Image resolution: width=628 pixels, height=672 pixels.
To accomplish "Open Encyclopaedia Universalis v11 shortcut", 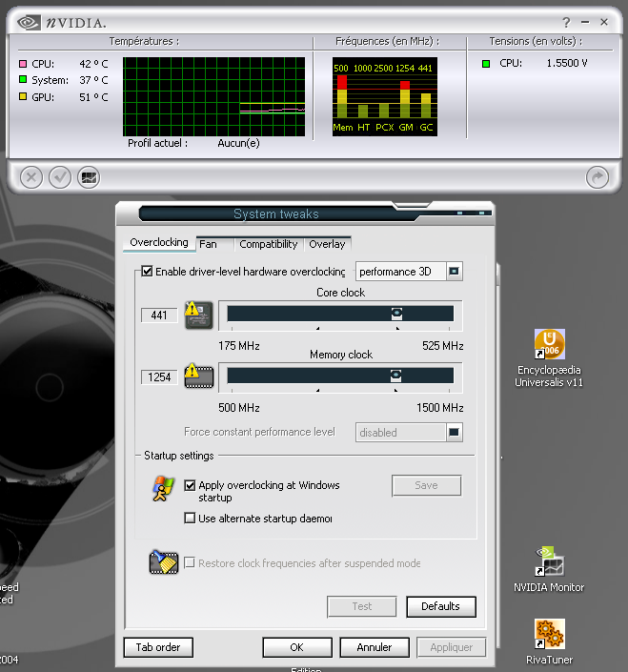I will click(x=550, y=345).
